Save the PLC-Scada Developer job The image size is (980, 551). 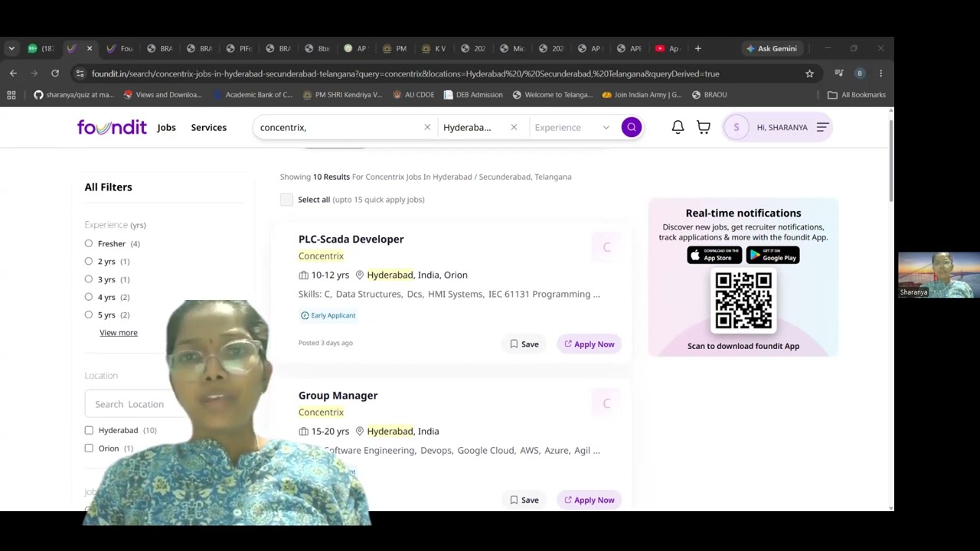[524, 344]
